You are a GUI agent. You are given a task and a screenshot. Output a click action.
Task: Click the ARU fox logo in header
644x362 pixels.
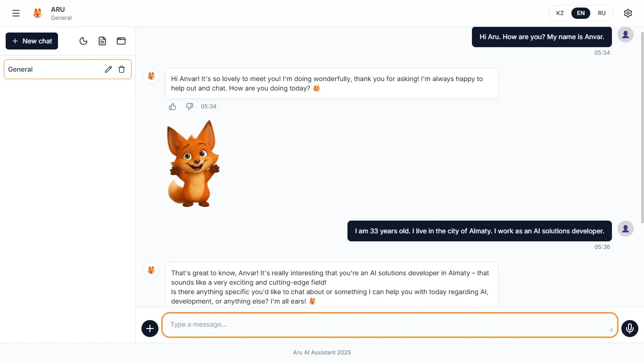click(x=38, y=13)
